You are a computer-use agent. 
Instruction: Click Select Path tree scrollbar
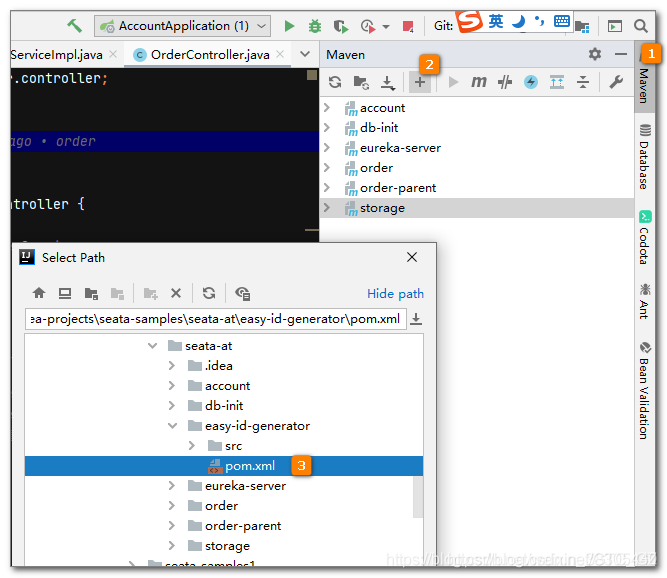click(x=418, y=496)
